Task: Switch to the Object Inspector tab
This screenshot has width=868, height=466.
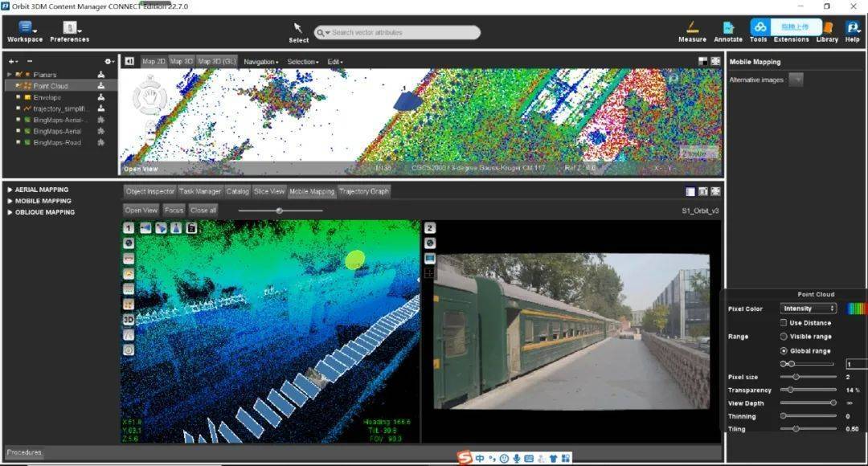Action: [x=150, y=191]
